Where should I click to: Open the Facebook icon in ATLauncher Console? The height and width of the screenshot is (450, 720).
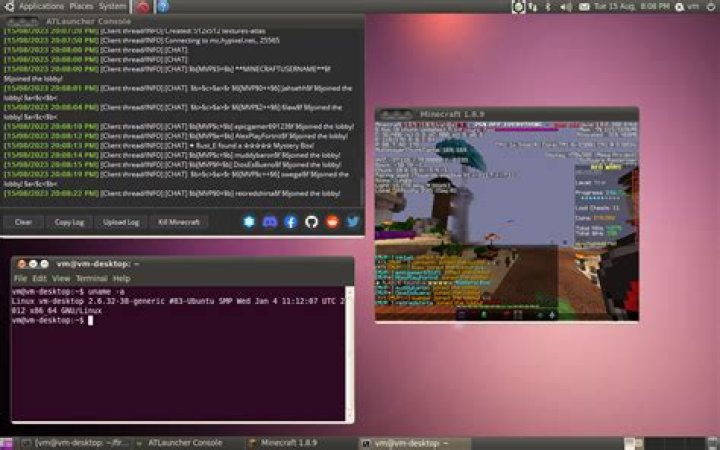coord(291,221)
